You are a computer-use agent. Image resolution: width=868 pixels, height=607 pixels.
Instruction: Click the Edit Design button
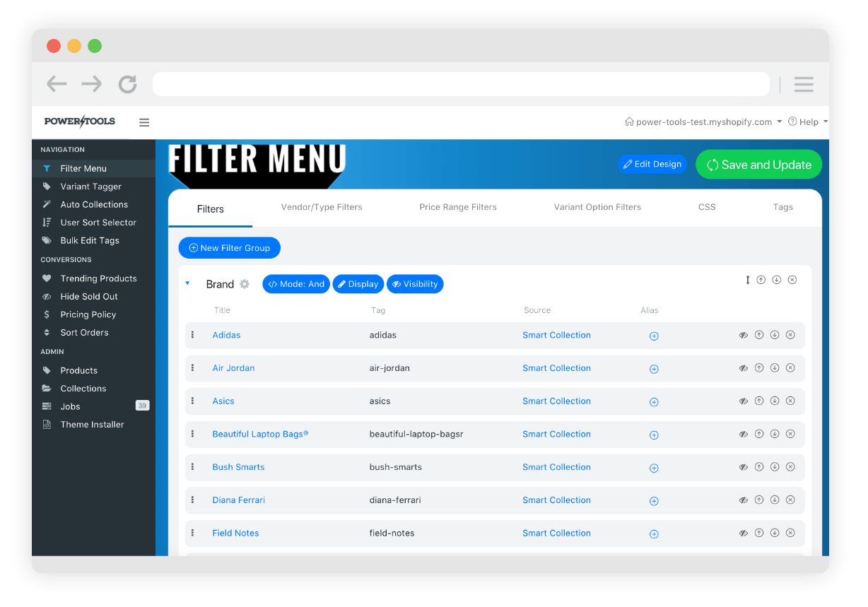coord(652,164)
